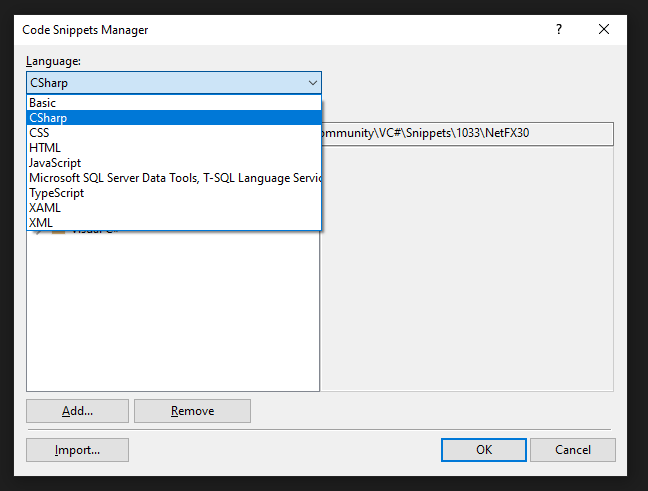The image size is (648, 491).
Task: Select Basic from the language list
Action: [174, 103]
